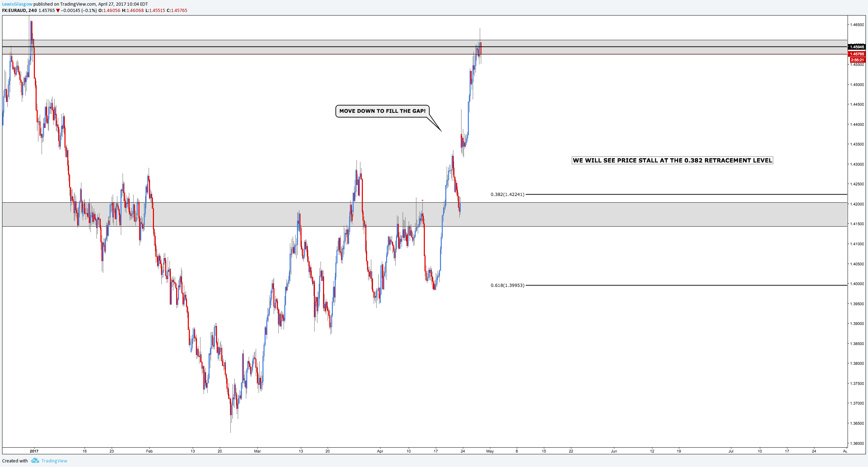Click the FX:EURAUD, 240 symbol label
Image resolution: width=868 pixels, height=467 pixels.
click(19, 11)
